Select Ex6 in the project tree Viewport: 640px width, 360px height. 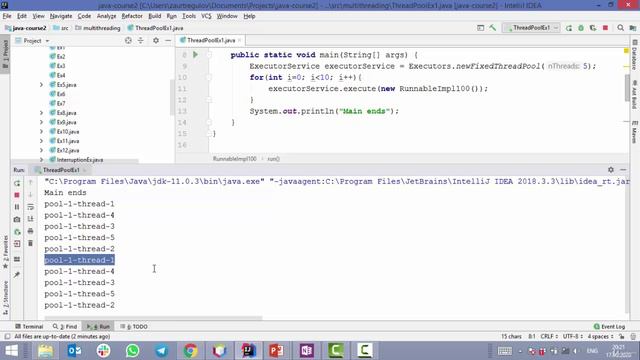[x=58, y=94]
